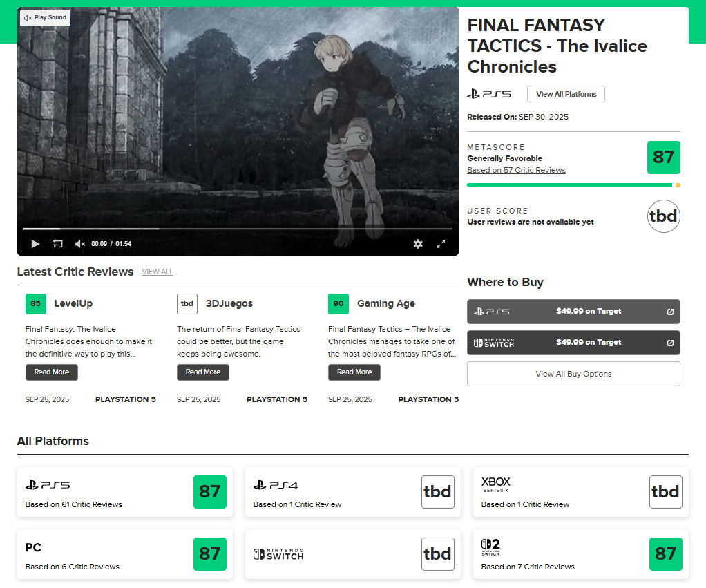
Task: Open Gaming Age publication name
Action: point(386,303)
